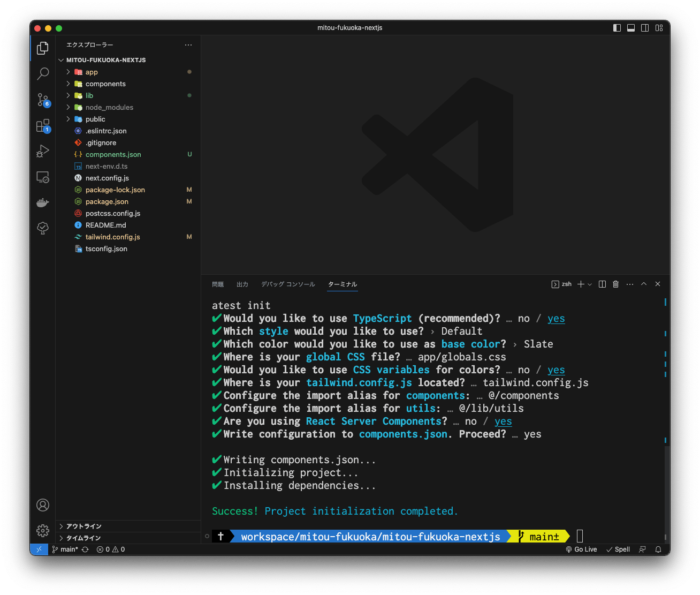The height and width of the screenshot is (595, 700).
Task: Expand the lib folder
Action: tap(128, 96)
